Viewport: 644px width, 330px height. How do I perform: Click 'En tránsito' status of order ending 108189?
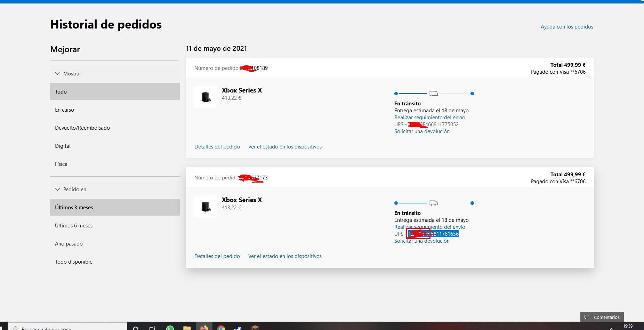pyautogui.click(x=408, y=104)
